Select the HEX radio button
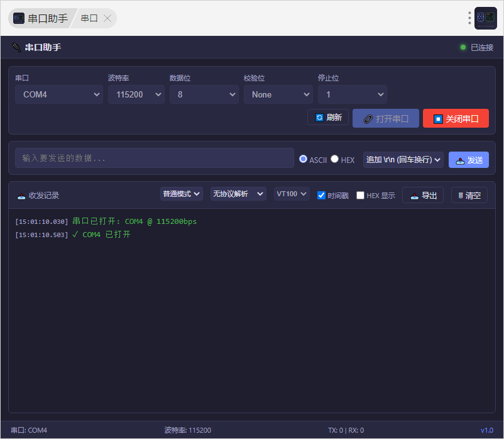The width and height of the screenshot is (504, 439). coord(334,159)
